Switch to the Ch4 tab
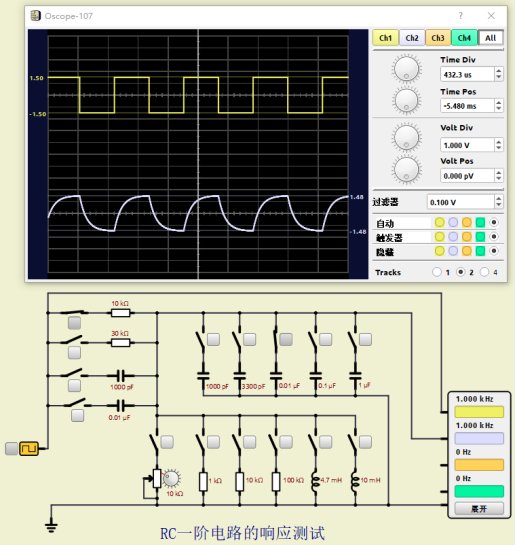 pyautogui.click(x=464, y=38)
